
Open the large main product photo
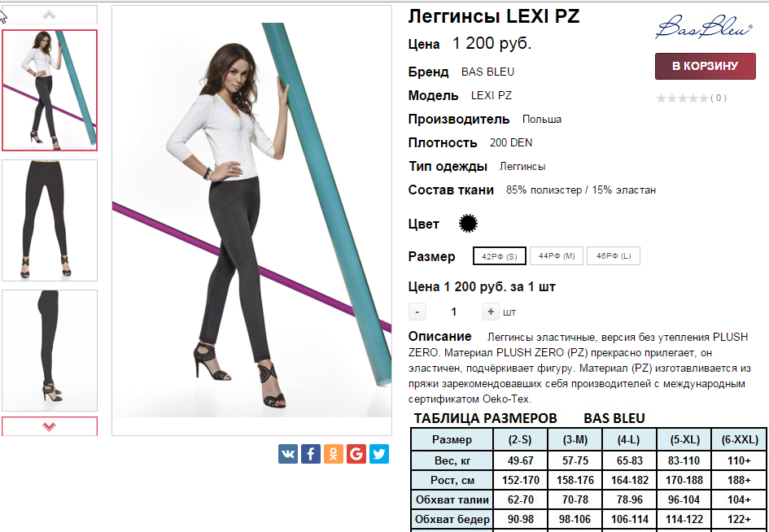pyautogui.click(x=251, y=220)
